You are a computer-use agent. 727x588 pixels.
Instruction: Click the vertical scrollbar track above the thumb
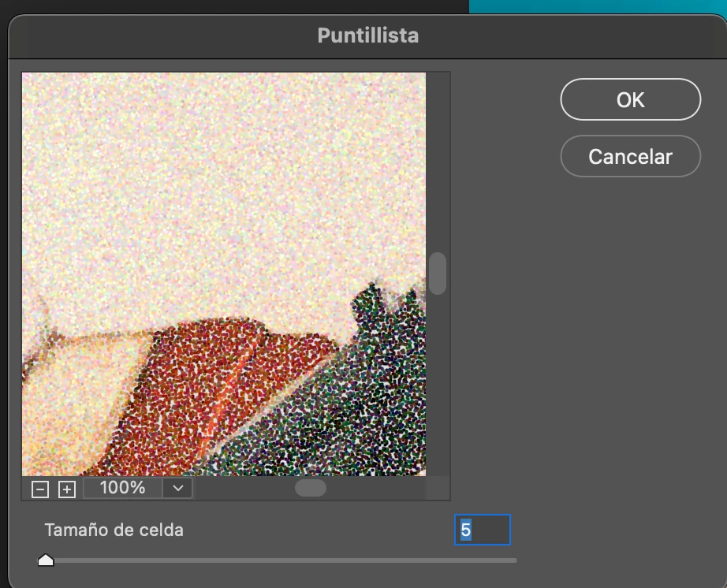tap(438, 162)
